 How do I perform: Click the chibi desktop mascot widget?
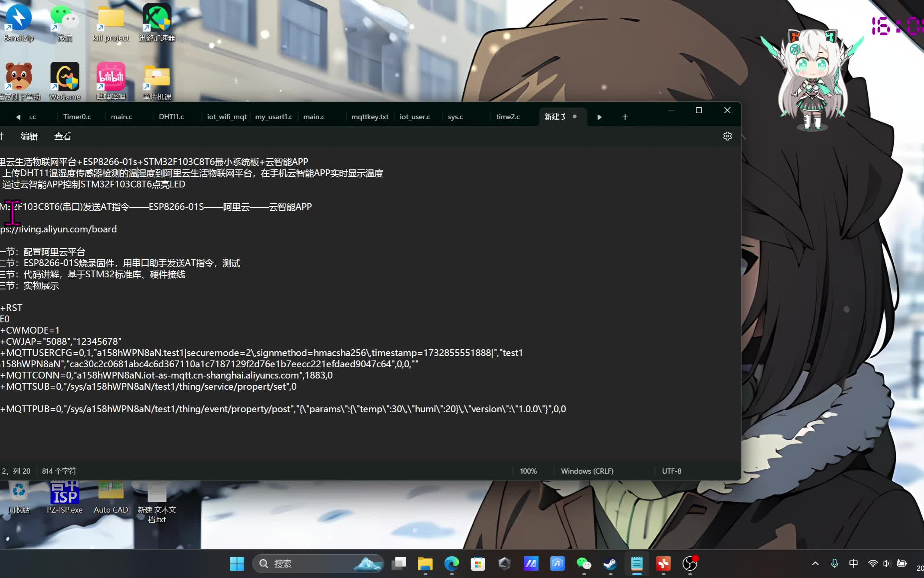coord(812,80)
